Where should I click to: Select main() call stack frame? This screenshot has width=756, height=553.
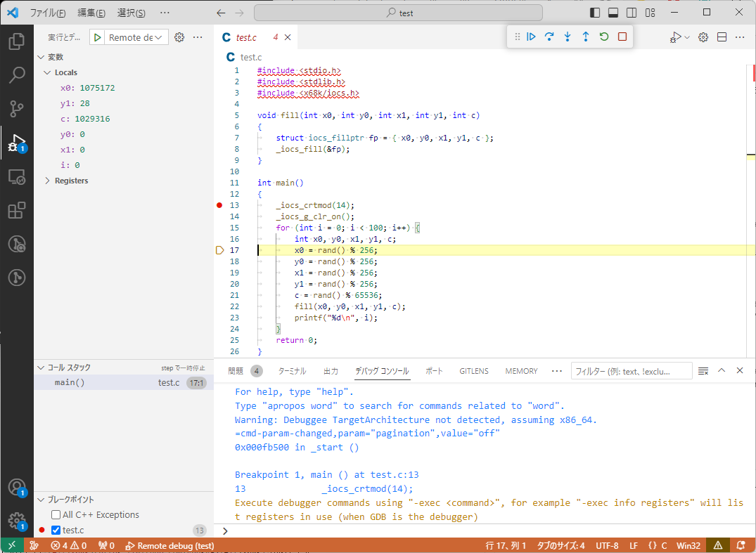coord(124,382)
